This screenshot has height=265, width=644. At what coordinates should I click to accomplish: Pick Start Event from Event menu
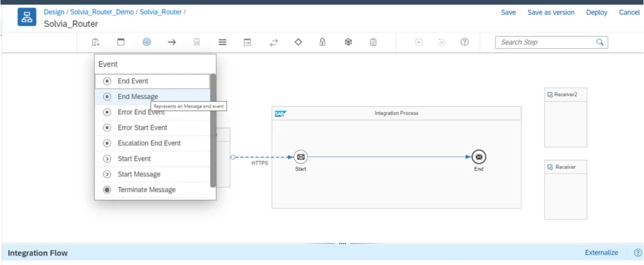134,159
